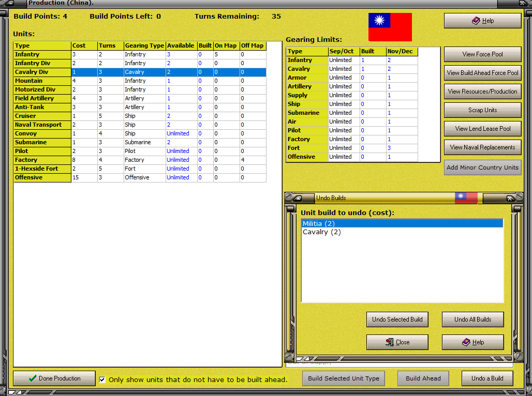532x396 pixels.
Task: Select the Pilot unit row in Units table
Action: pos(140,151)
